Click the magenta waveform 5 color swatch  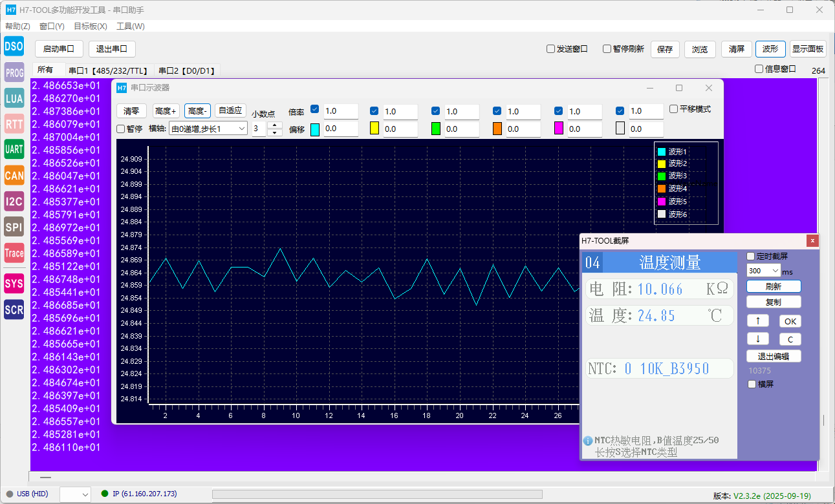[559, 129]
